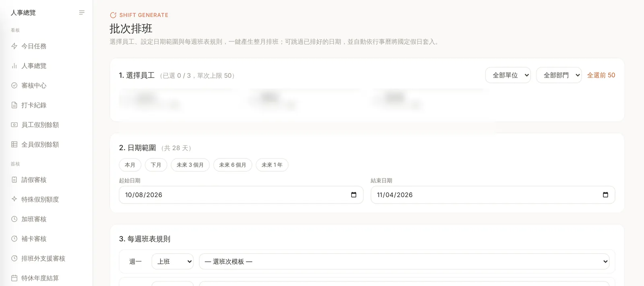Viewport: 644px width, 286px height.
Task: Open the 上班 dropdown for 週一
Action: pyautogui.click(x=172, y=261)
